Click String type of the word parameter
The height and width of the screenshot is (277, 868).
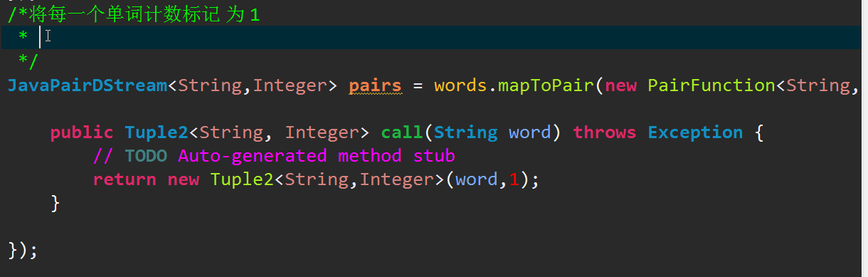466,132
